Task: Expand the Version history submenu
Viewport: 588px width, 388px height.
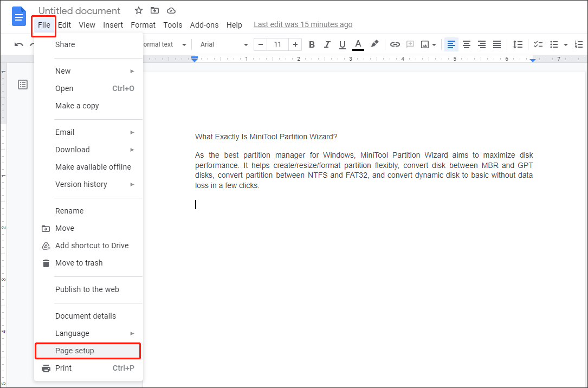Action: click(88, 184)
